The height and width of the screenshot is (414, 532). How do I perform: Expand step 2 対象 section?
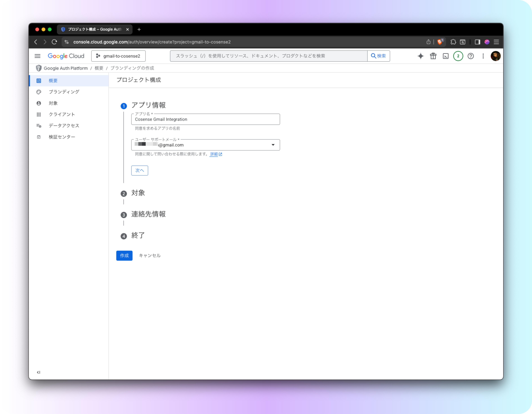pos(138,193)
